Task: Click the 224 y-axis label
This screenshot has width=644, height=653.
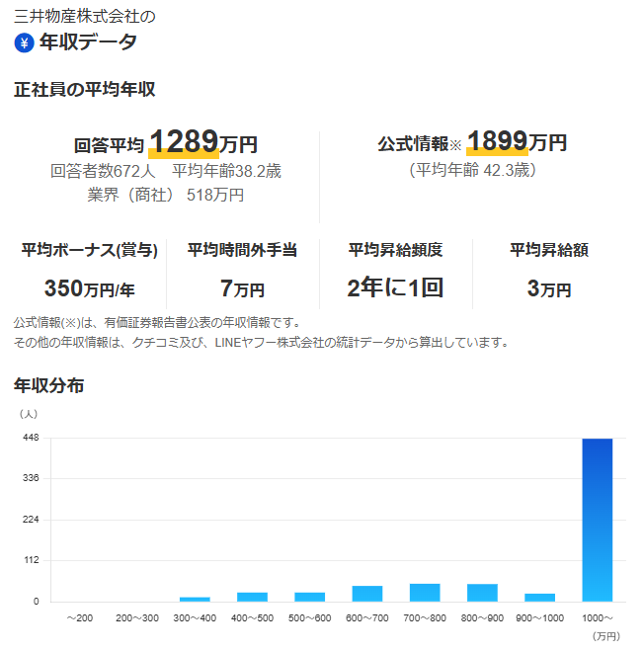Action: click(31, 520)
